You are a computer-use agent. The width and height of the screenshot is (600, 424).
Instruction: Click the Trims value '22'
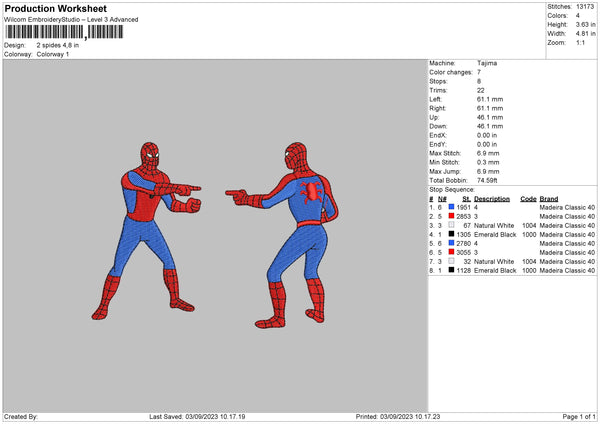point(481,90)
